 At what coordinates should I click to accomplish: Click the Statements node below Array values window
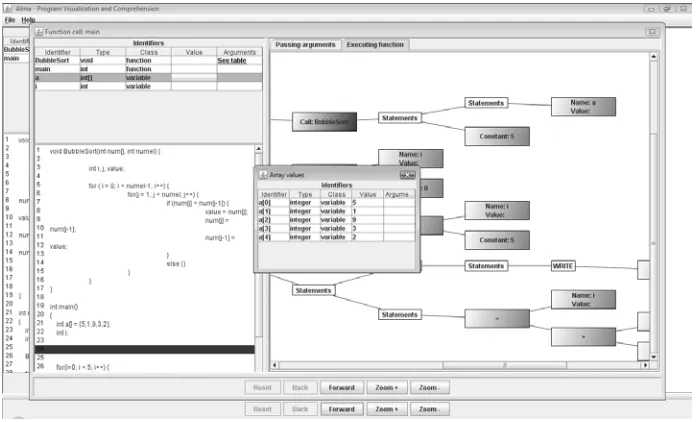[x=313, y=290]
